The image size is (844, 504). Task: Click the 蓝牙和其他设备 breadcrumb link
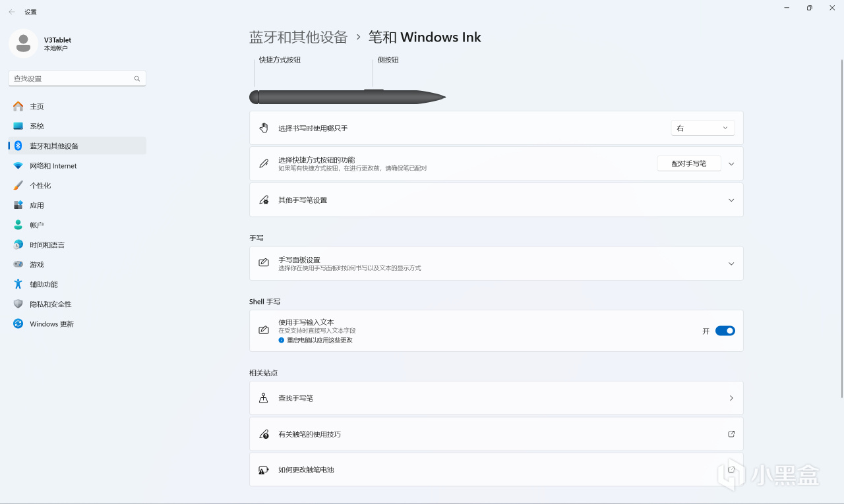(298, 38)
